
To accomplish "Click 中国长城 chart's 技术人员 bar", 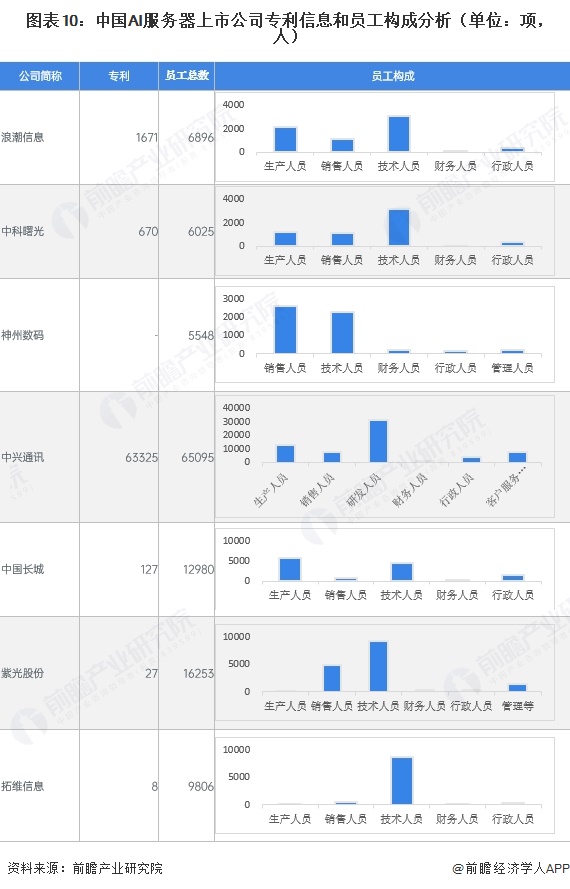I will pos(402,572).
